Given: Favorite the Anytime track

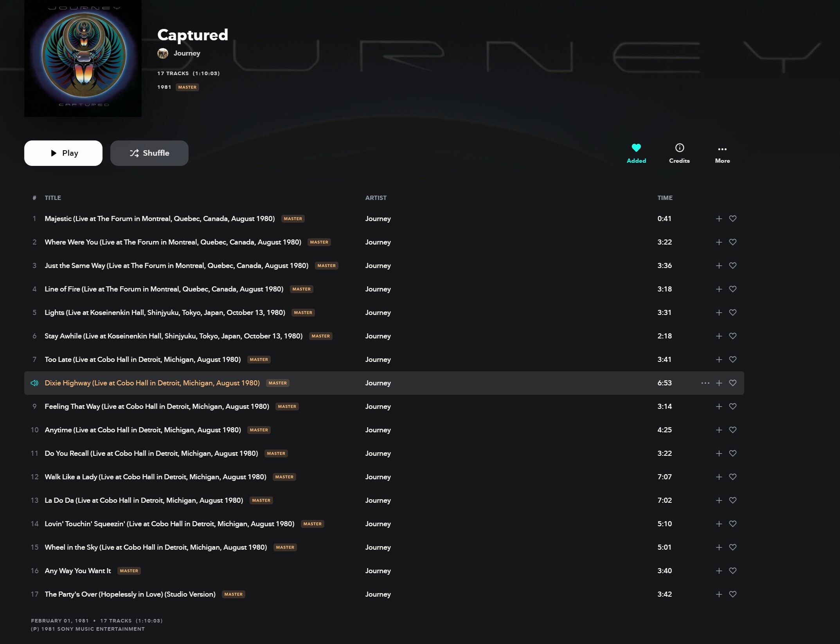Looking at the screenshot, I should [x=733, y=430].
